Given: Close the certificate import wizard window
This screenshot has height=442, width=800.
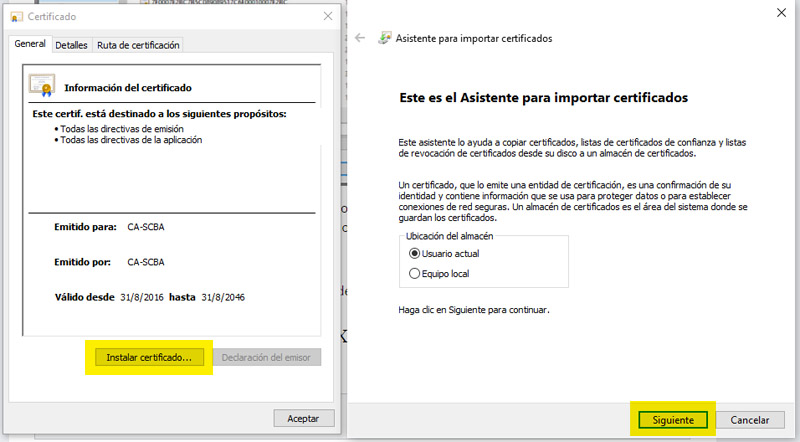Looking at the screenshot, I should click(x=780, y=12).
